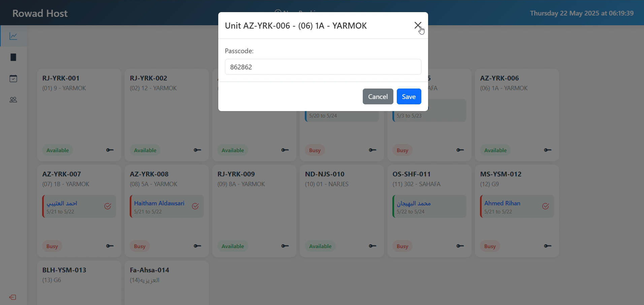This screenshot has height=305, width=644.
Task: Open the dashboard chart icon in sidebar
Action: pos(13,36)
